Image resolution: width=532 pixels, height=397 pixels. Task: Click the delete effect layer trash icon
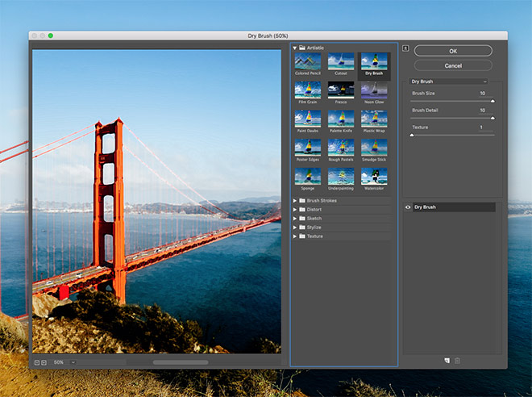click(x=457, y=360)
